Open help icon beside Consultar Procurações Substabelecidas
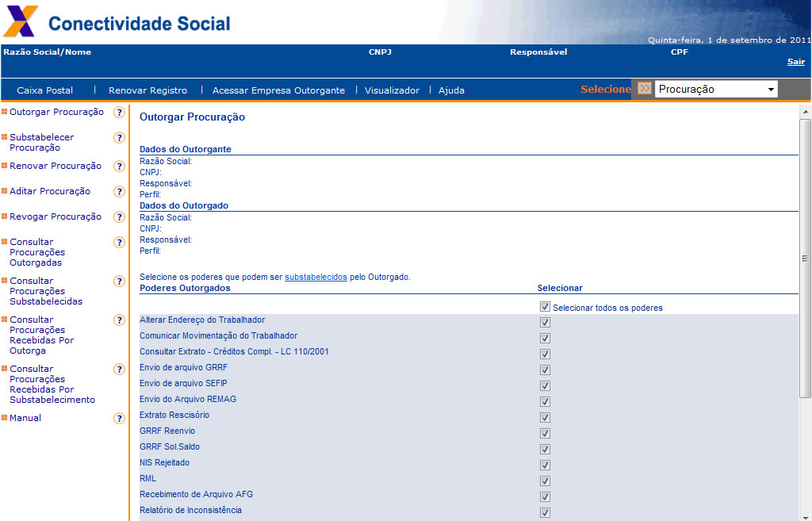 (119, 282)
